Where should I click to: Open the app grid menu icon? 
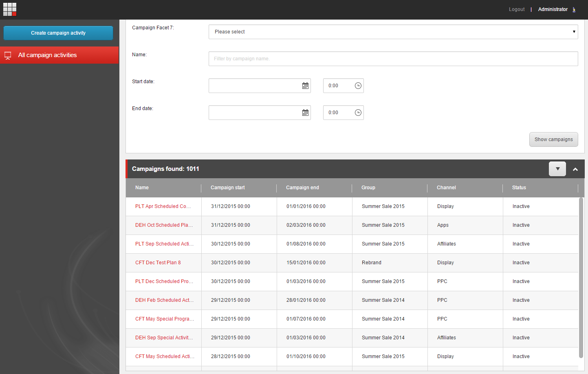point(9,9)
